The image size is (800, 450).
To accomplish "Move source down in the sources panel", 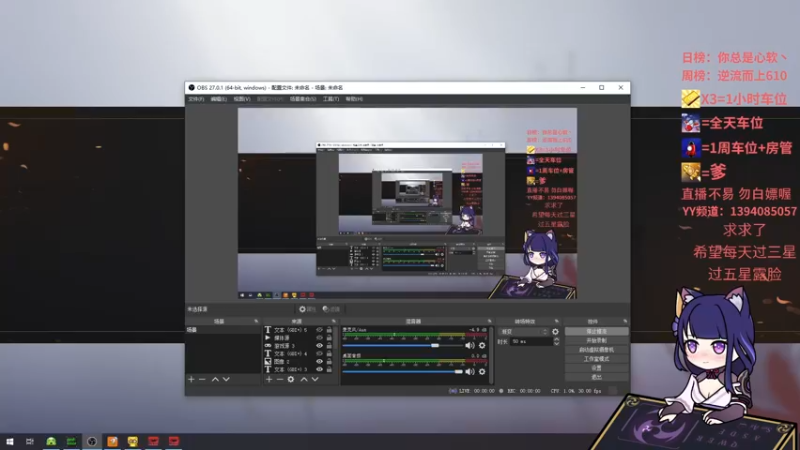I will click(315, 380).
